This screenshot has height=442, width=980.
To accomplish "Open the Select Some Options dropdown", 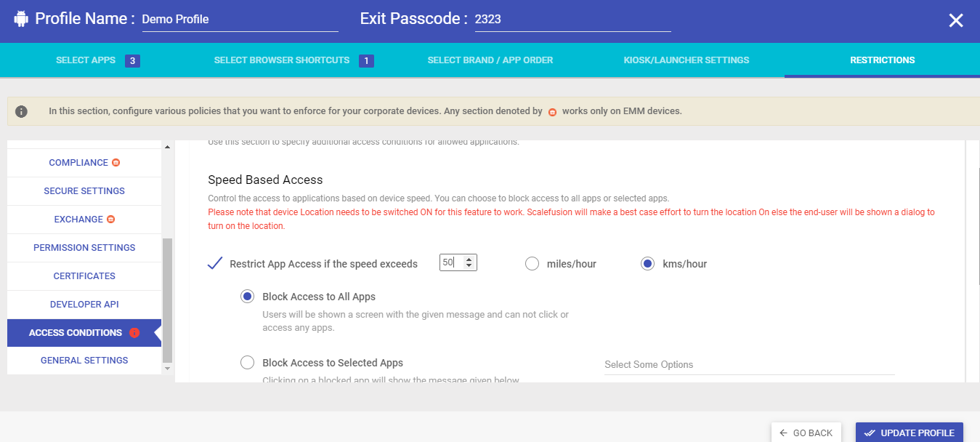I will [749, 365].
